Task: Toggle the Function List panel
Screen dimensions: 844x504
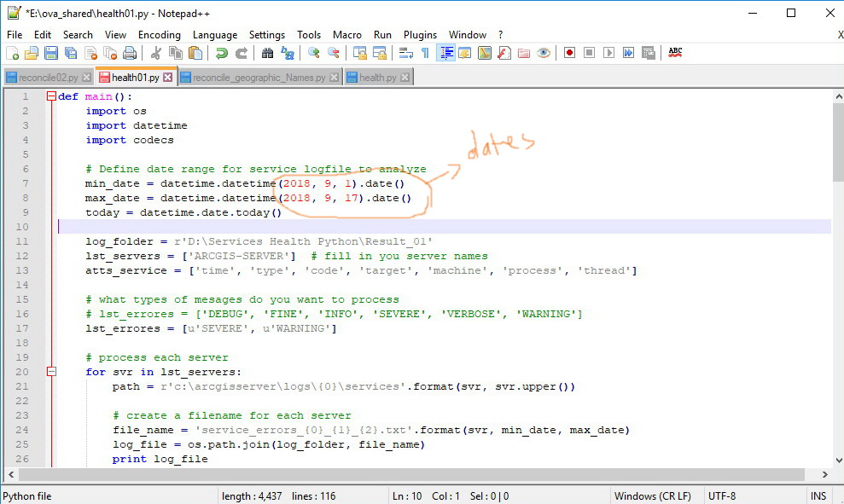Action: (504, 53)
